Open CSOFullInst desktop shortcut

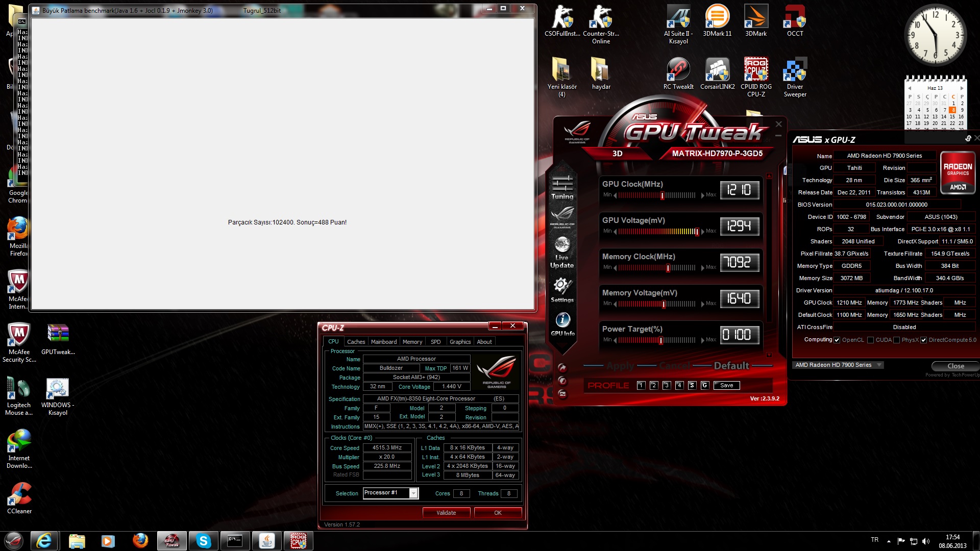(562, 21)
